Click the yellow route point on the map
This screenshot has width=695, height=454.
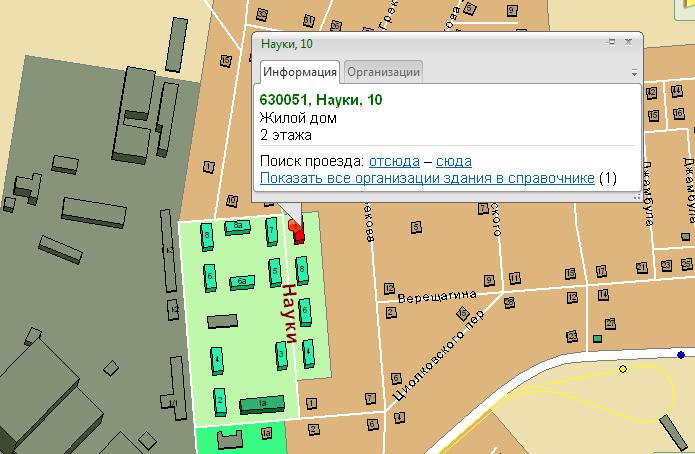(623, 369)
